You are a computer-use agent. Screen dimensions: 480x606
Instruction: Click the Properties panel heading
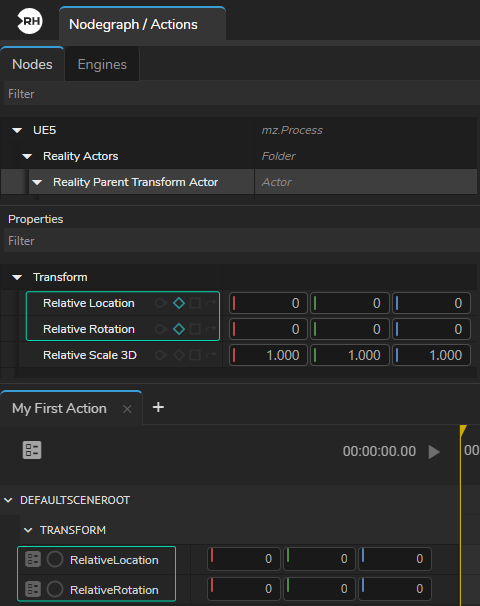click(x=36, y=219)
